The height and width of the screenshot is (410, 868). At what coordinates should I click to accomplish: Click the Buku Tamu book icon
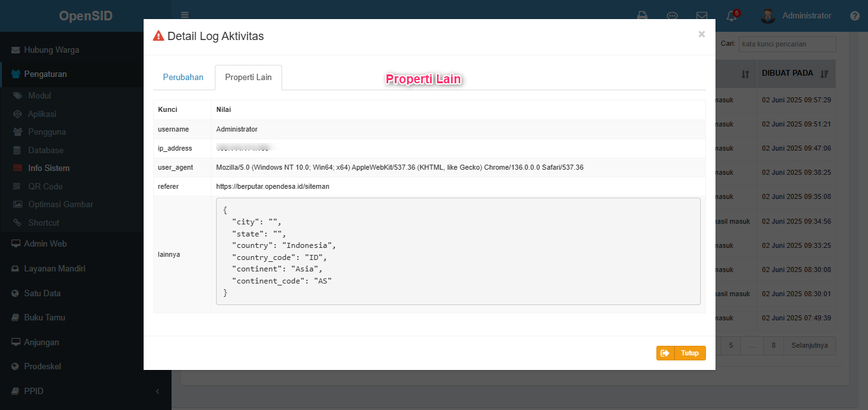[16, 317]
